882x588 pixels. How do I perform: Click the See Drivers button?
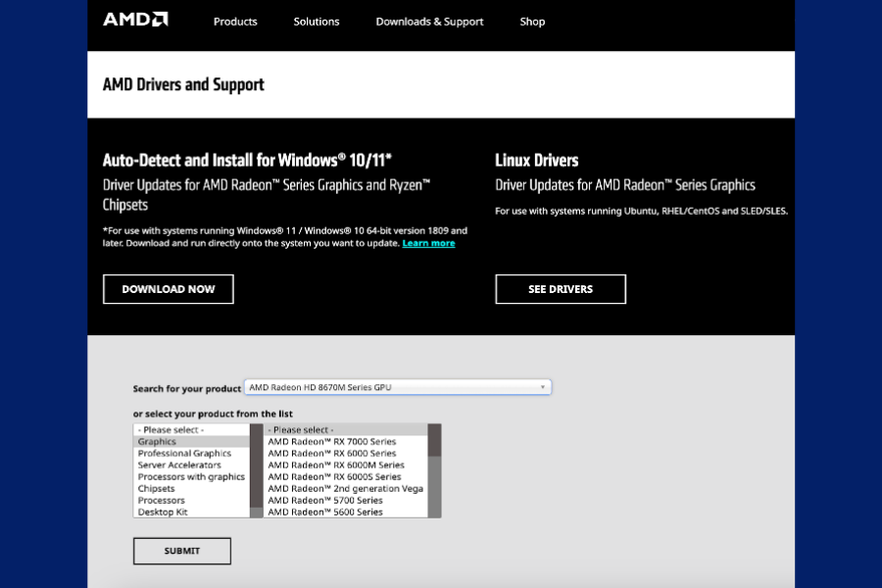[x=560, y=289]
